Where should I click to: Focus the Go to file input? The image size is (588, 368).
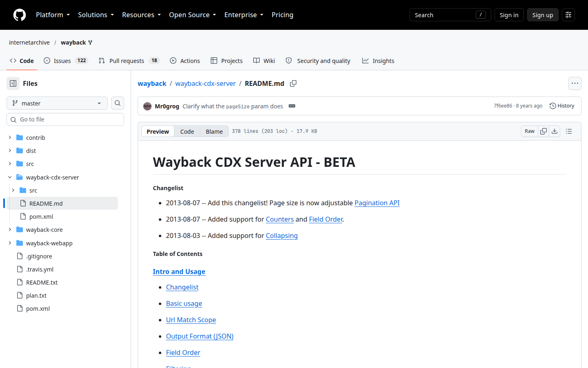(65, 119)
